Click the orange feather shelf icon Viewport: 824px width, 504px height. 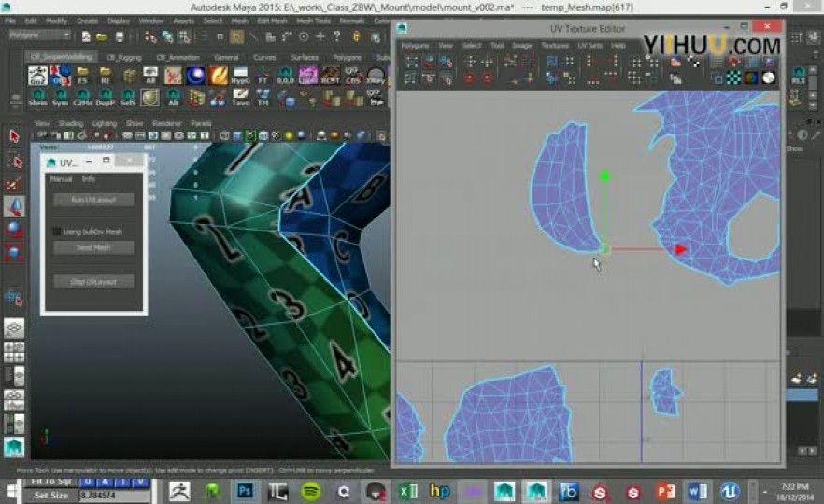point(218,76)
